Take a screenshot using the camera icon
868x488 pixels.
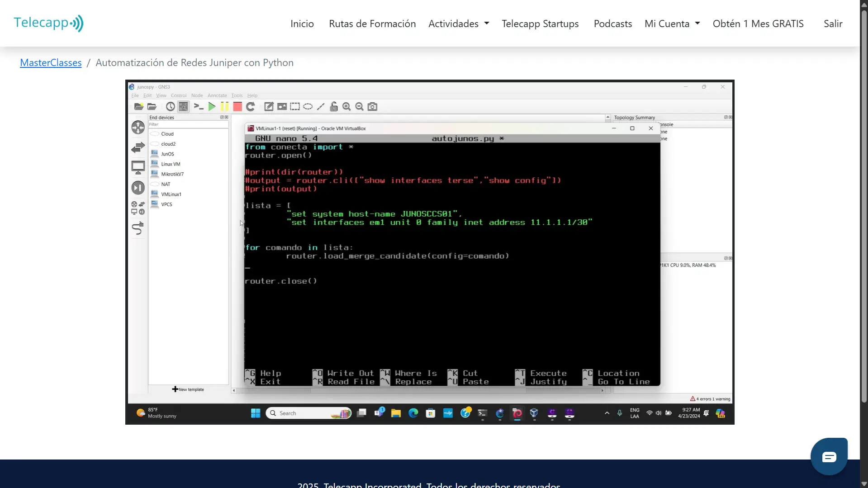click(372, 107)
